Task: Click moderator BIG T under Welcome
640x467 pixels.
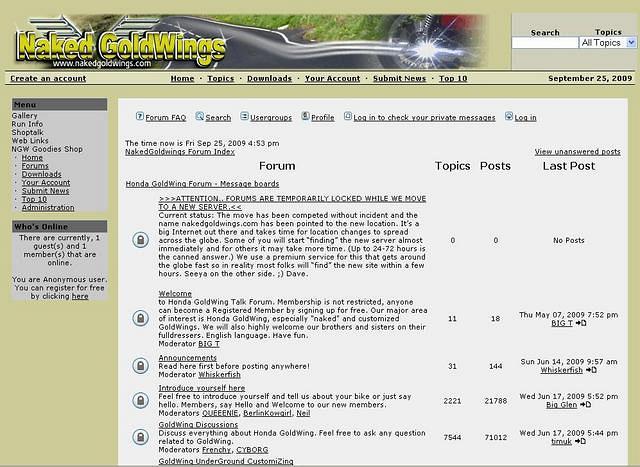Action: [209, 344]
